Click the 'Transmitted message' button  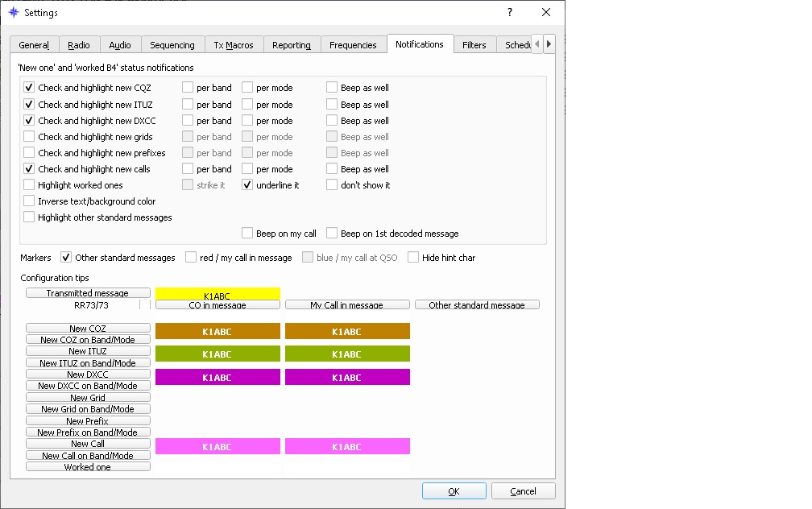pos(88,293)
